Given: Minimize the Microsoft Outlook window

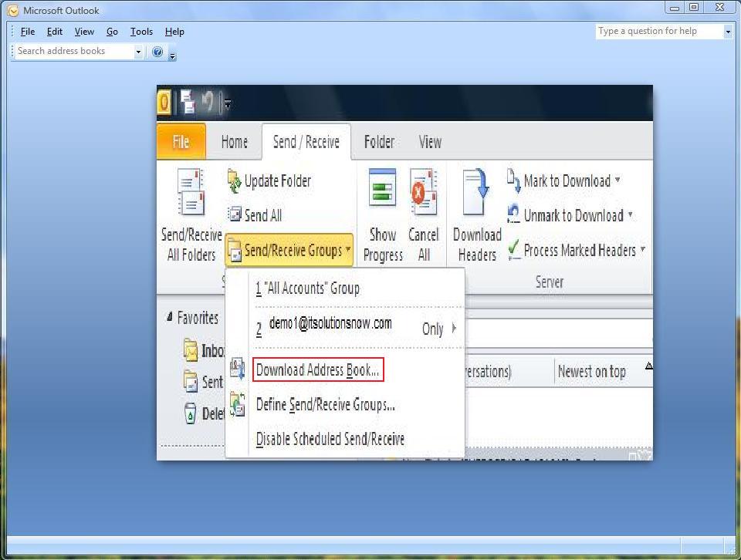Looking at the screenshot, I should (x=675, y=8).
